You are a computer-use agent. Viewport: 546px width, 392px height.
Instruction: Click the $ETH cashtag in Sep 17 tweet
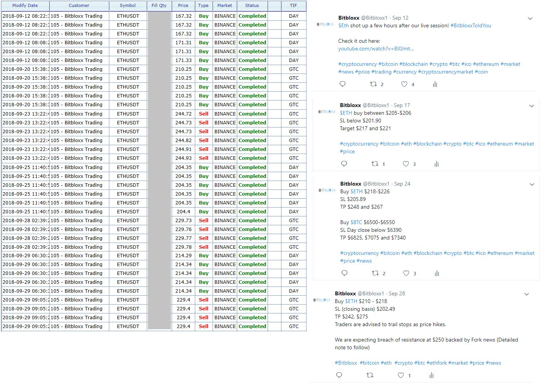point(346,113)
